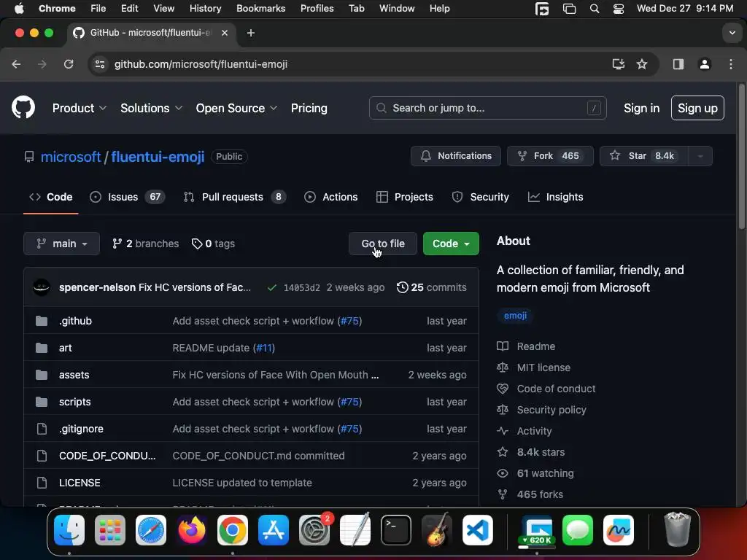This screenshot has width=747, height=560.
Task: Open the Pricing link
Action: tap(309, 108)
